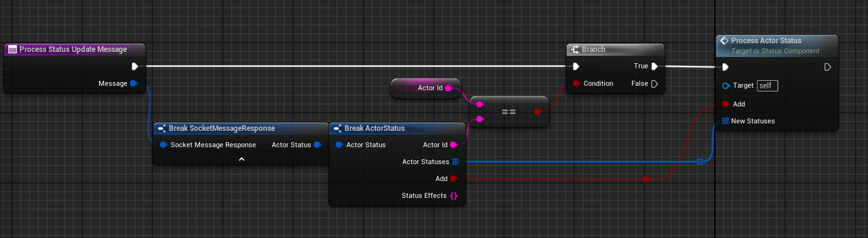Click the blue Message output pin
Screen dimensions: 868x238
tap(133, 83)
